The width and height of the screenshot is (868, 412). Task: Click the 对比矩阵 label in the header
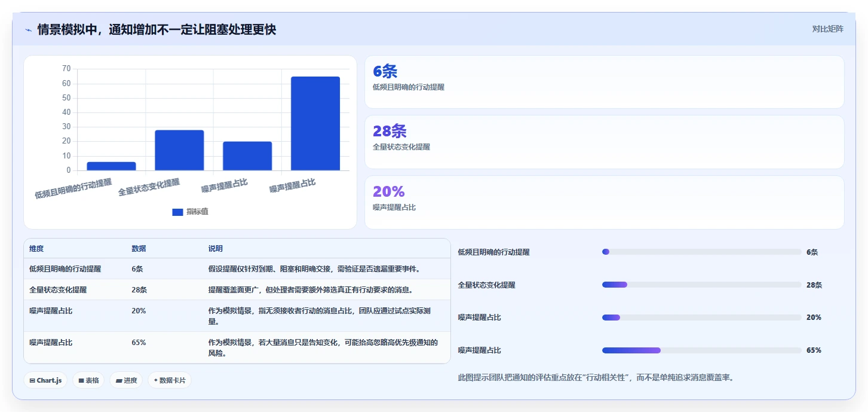click(827, 29)
